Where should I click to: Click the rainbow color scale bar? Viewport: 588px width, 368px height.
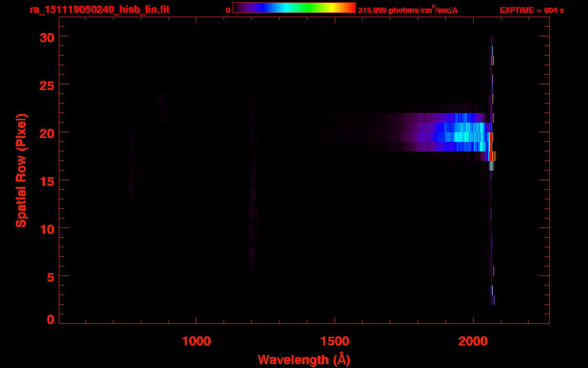pos(294,8)
